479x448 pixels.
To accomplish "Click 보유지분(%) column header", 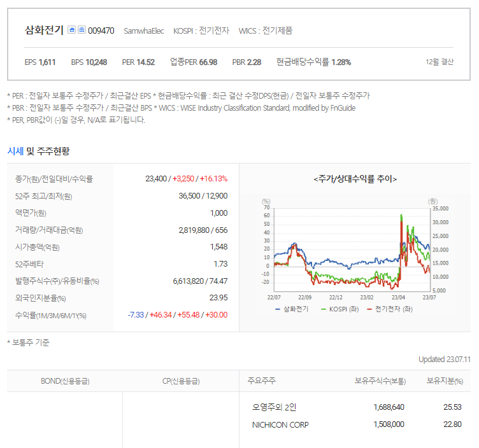I will 445,381.
